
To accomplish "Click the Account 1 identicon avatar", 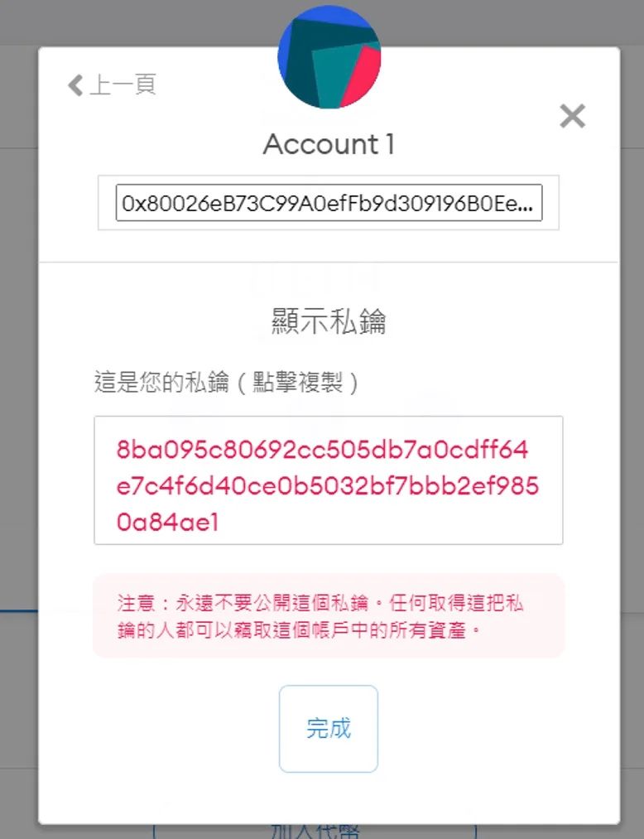I will pos(329,56).
